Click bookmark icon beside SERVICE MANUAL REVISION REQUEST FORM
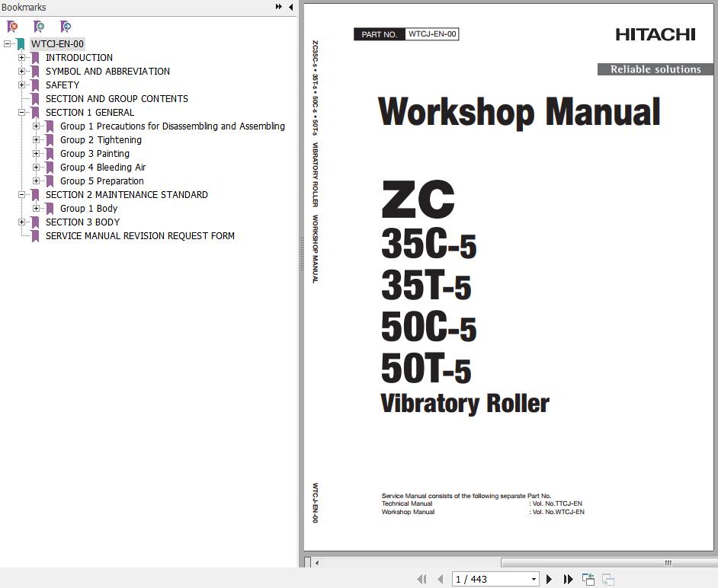Viewport: 718px width, 588px height. 35,236
